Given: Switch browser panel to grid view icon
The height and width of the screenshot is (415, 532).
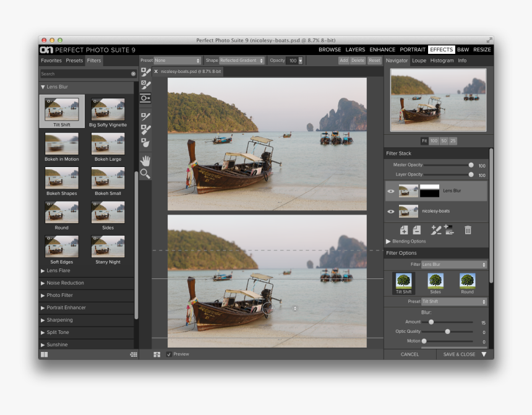Looking at the screenshot, I should pyautogui.click(x=134, y=354).
